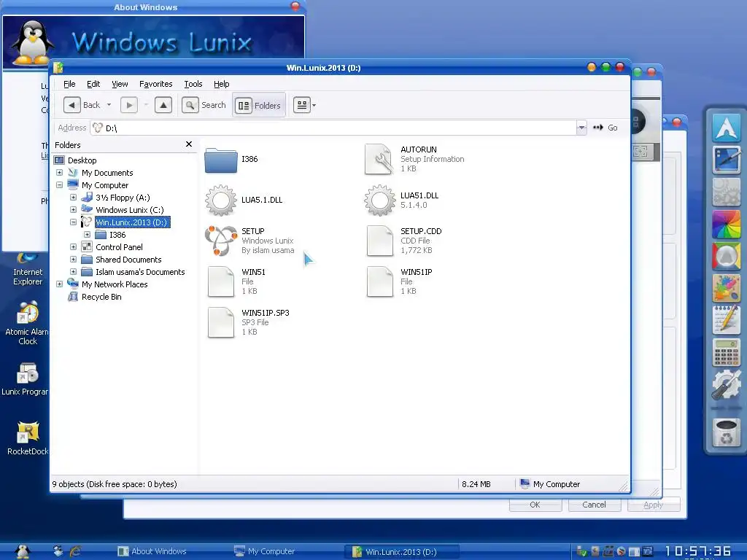Click RocketDock desktop shortcut
This screenshot has width=747, height=560.
(x=28, y=438)
